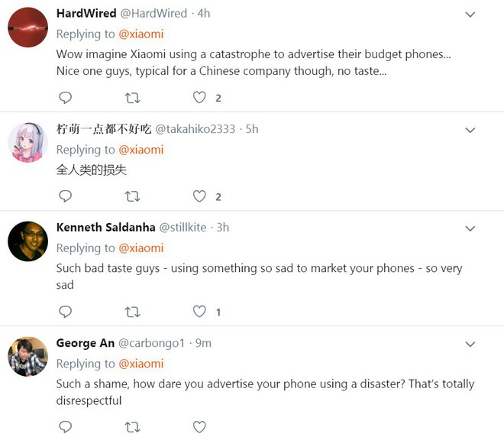Reply to HardWired's tweet
Viewport: 504px width, 437px height.
(x=66, y=98)
